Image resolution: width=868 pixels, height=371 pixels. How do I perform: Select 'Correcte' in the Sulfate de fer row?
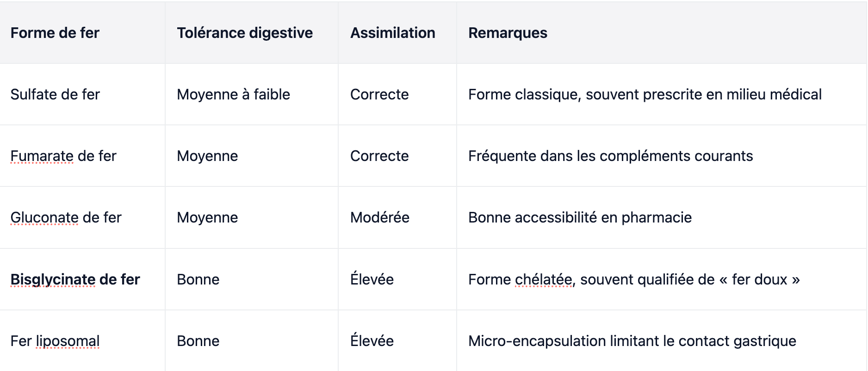click(x=379, y=94)
